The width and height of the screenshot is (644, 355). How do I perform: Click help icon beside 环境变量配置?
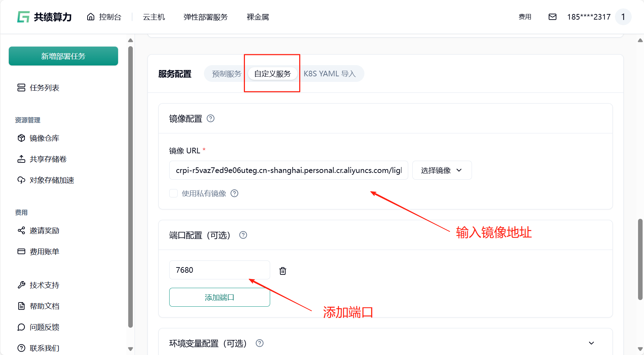(x=260, y=343)
